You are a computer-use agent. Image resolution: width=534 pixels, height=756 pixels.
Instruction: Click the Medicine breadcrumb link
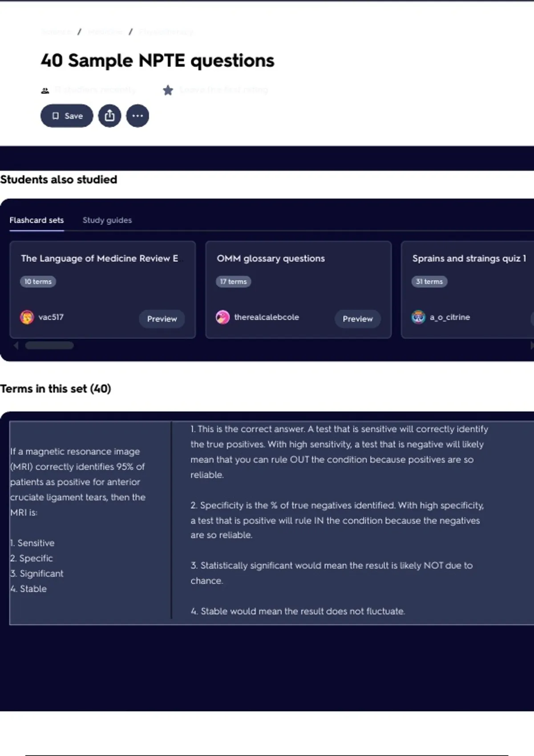click(x=105, y=32)
